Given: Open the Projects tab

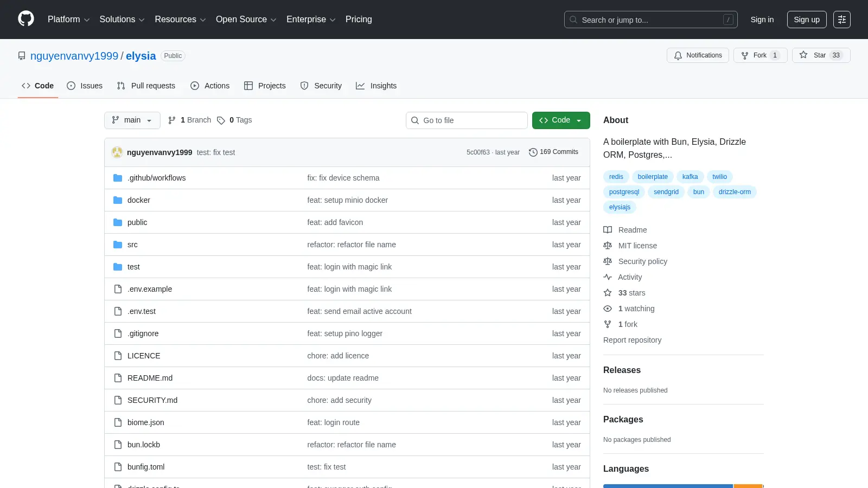Looking at the screenshot, I should (265, 86).
